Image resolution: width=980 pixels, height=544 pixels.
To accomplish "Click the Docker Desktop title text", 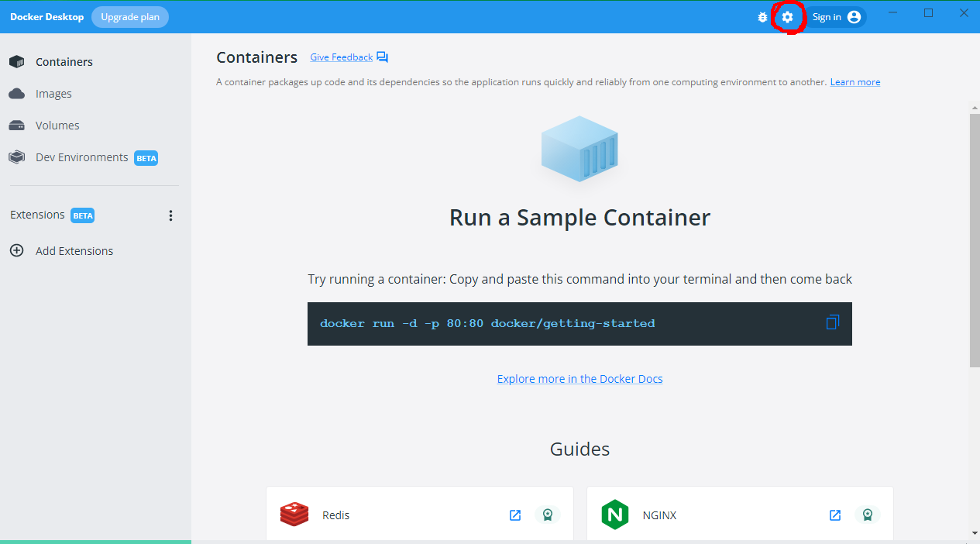I will click(46, 17).
